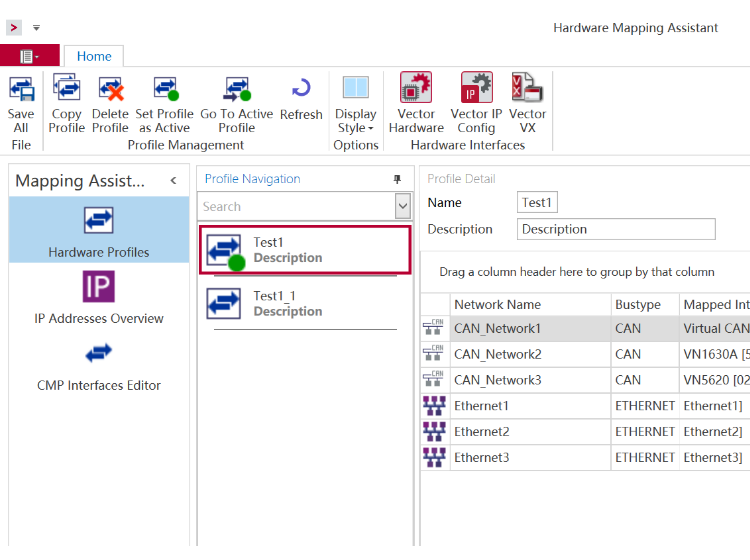Sort by the Bustype column header
The image size is (750, 560).
(x=645, y=305)
